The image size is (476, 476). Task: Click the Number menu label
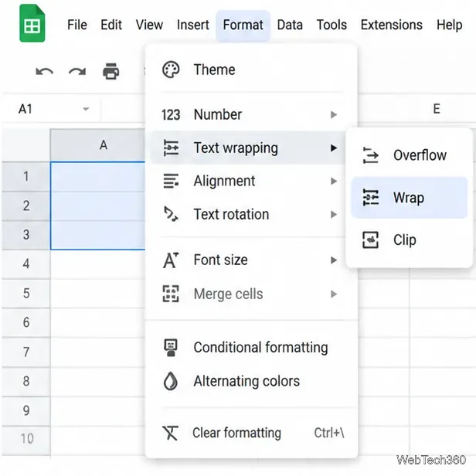[x=218, y=114]
